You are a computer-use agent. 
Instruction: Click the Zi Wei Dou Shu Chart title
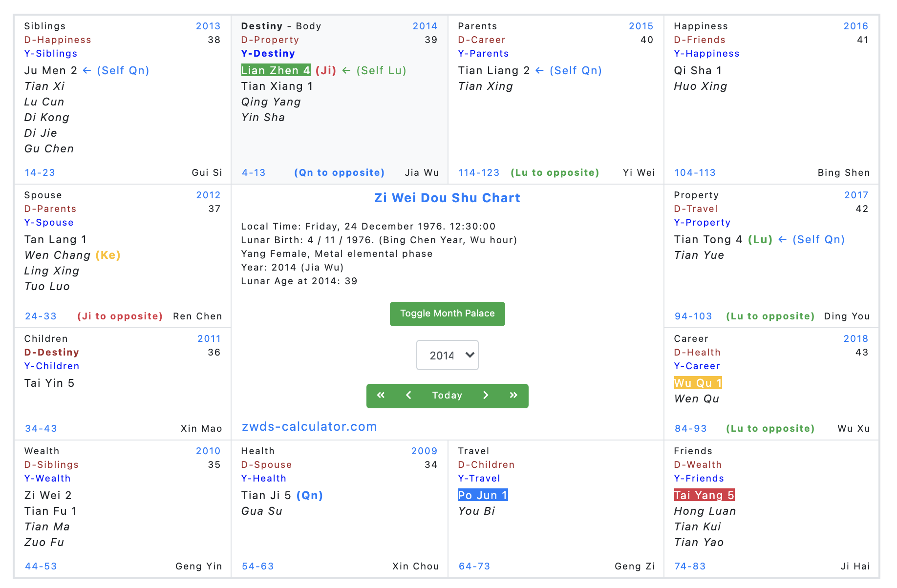click(447, 198)
